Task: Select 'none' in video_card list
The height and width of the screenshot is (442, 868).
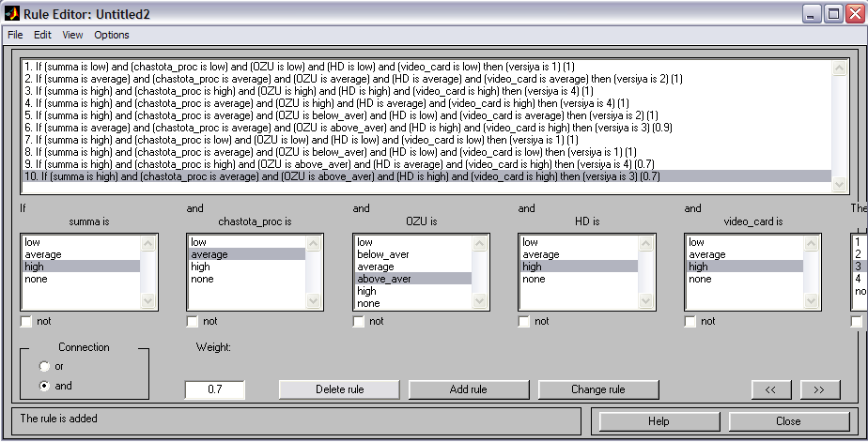Action: pos(745,279)
